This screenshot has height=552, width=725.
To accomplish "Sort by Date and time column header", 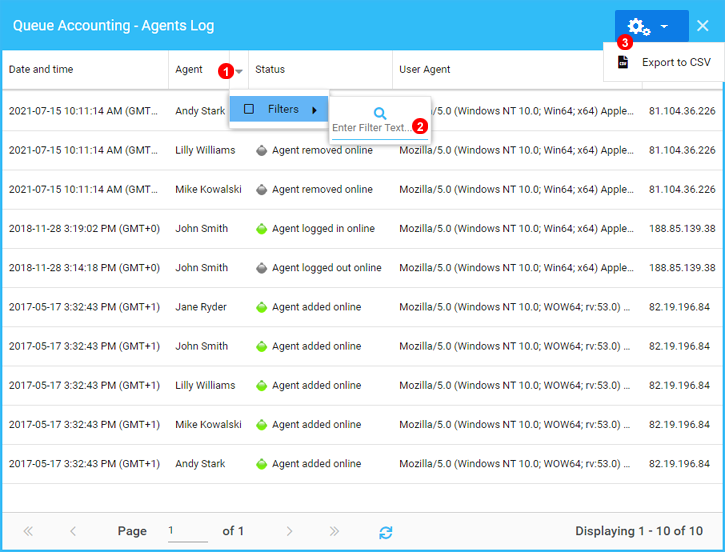I will point(41,70).
